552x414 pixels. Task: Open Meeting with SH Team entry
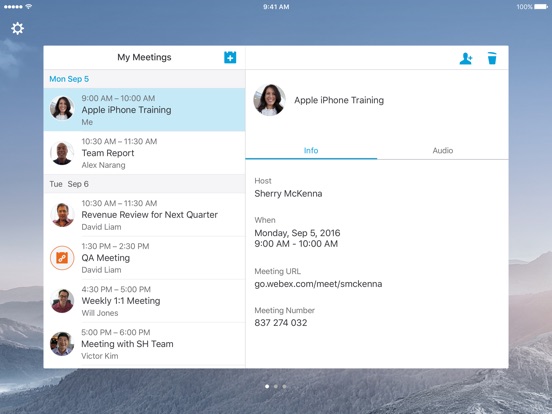point(144,344)
